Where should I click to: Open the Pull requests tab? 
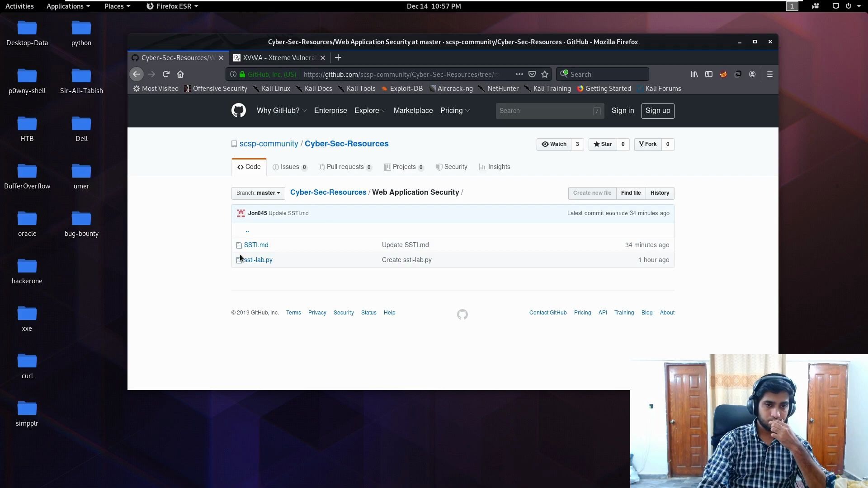tap(345, 167)
